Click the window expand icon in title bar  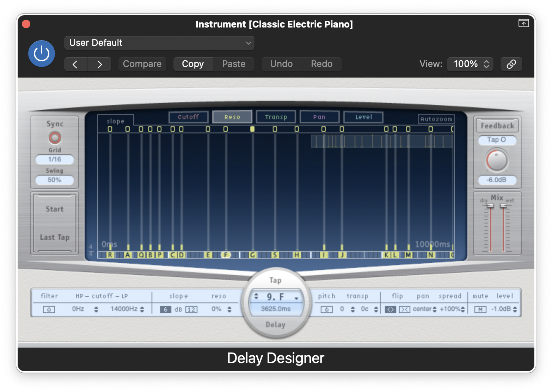pos(523,23)
